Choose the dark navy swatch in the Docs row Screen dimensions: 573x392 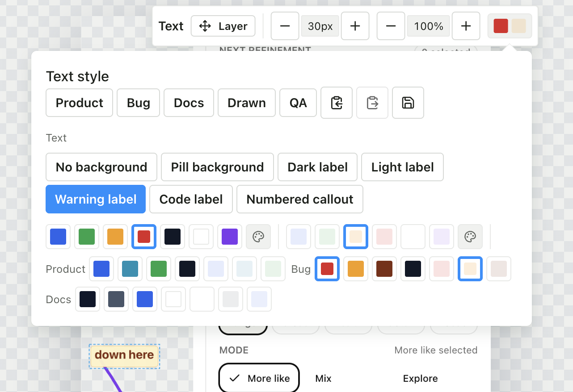tap(88, 299)
